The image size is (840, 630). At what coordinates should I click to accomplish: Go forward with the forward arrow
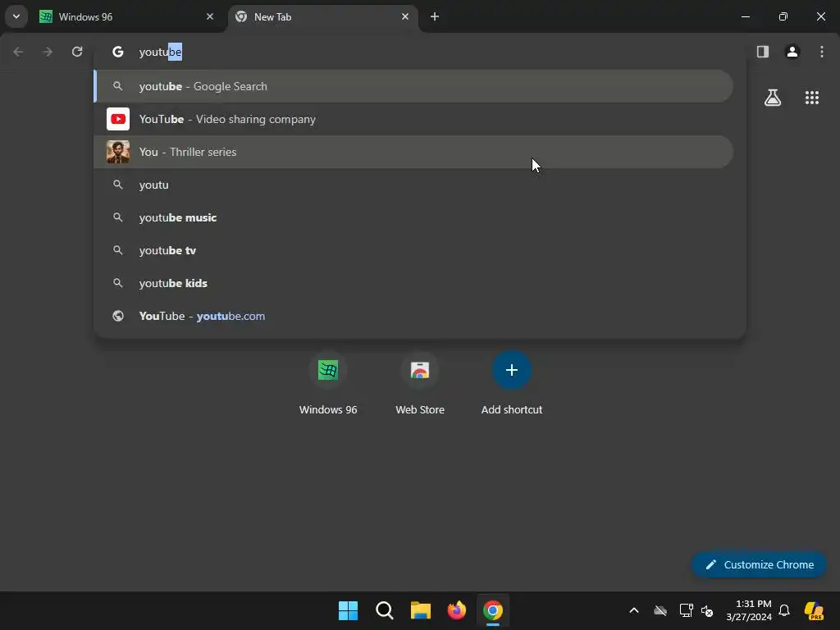[x=48, y=52]
